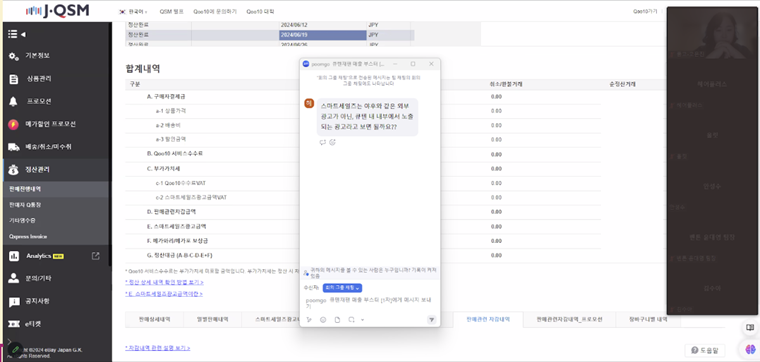This screenshot has height=362, width=760.
Task: Collapse the sidebar with the list icon
Action: 13,34
